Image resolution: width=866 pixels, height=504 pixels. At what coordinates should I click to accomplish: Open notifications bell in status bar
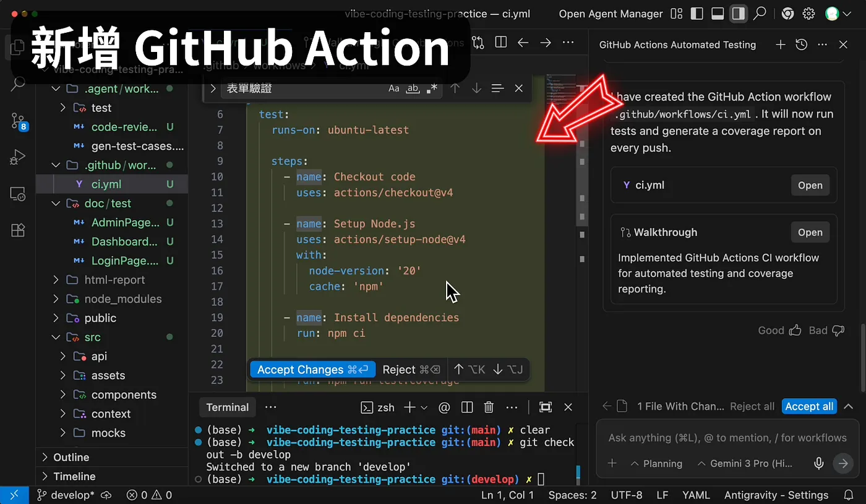click(x=849, y=495)
